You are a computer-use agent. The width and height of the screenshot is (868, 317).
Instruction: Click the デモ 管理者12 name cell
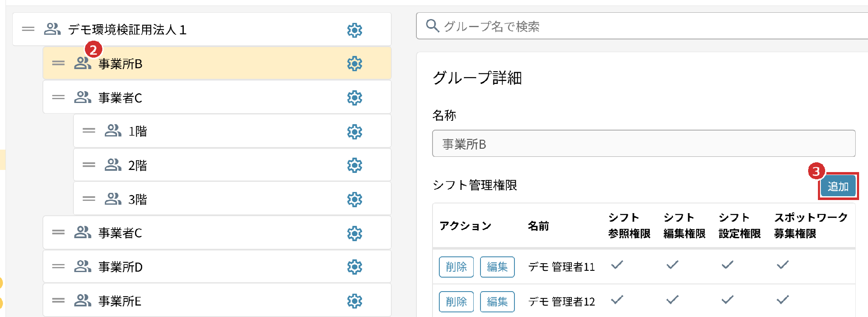tap(562, 302)
